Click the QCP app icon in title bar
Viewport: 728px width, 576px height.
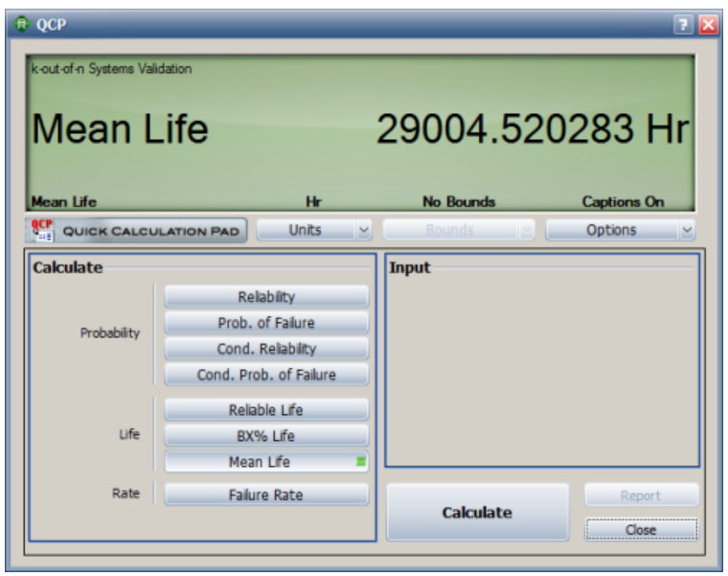click(21, 24)
